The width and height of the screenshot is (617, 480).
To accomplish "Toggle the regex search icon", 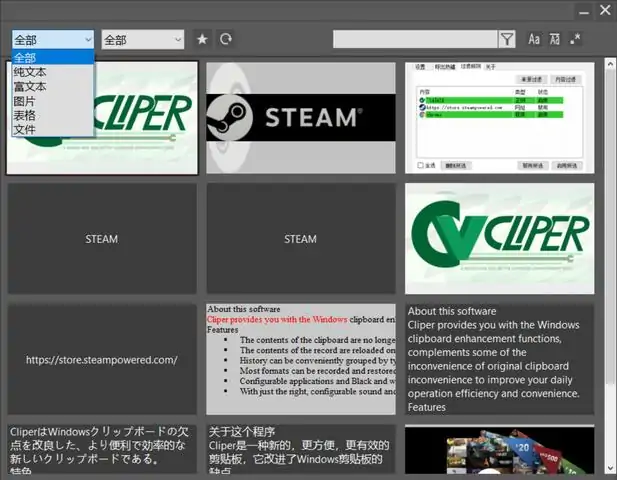I will click(576, 39).
